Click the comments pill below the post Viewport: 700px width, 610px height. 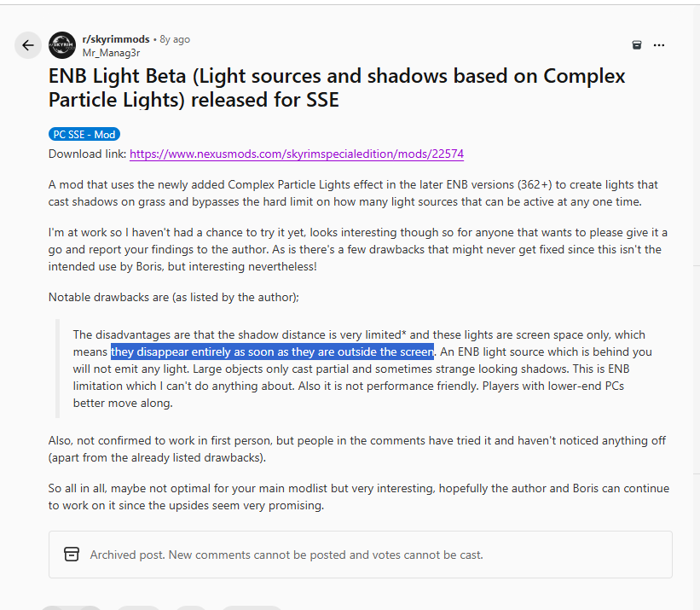click(138, 607)
